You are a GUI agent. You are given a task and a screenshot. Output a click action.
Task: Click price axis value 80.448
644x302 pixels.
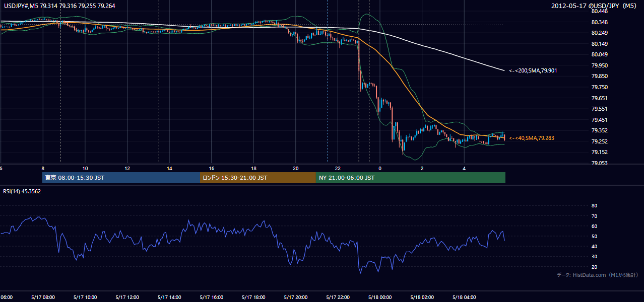599,11
